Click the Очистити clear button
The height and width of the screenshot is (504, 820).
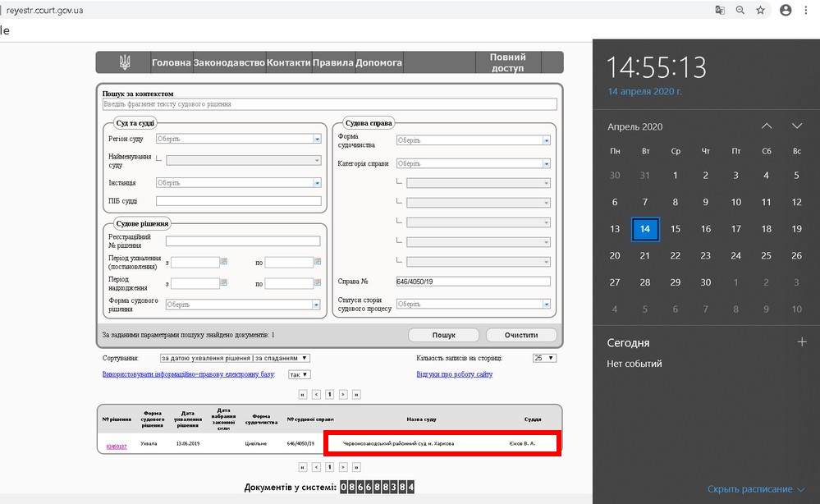(521, 335)
